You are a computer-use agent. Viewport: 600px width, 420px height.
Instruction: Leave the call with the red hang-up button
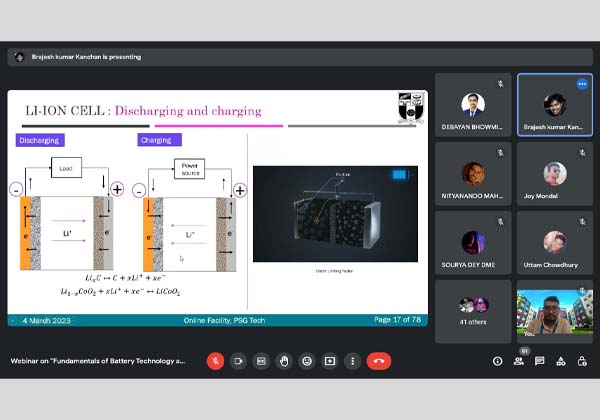click(x=379, y=360)
